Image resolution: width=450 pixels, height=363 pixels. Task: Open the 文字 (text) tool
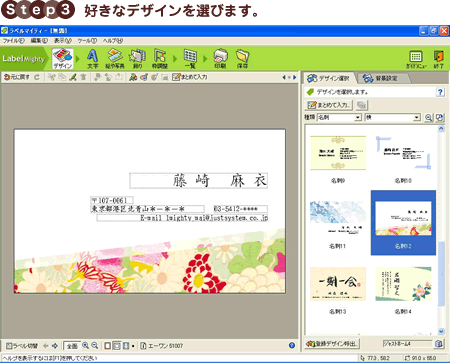(x=92, y=59)
